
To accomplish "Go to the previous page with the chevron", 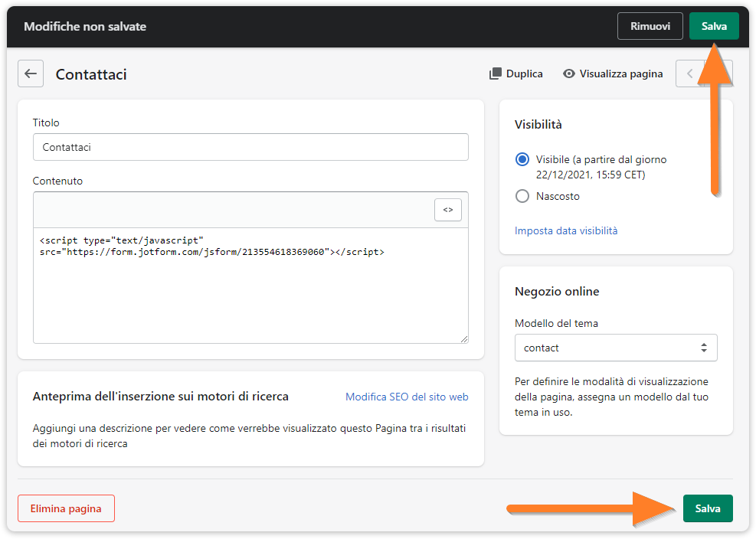I will (689, 73).
